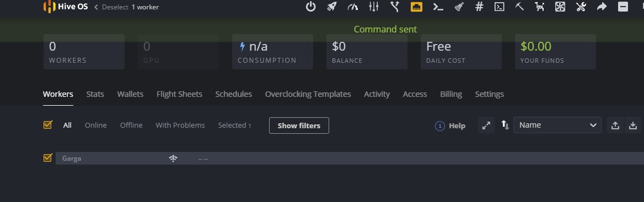Open the wrench and screwdriver tools icon
The image size is (644, 202).
click(x=581, y=7)
